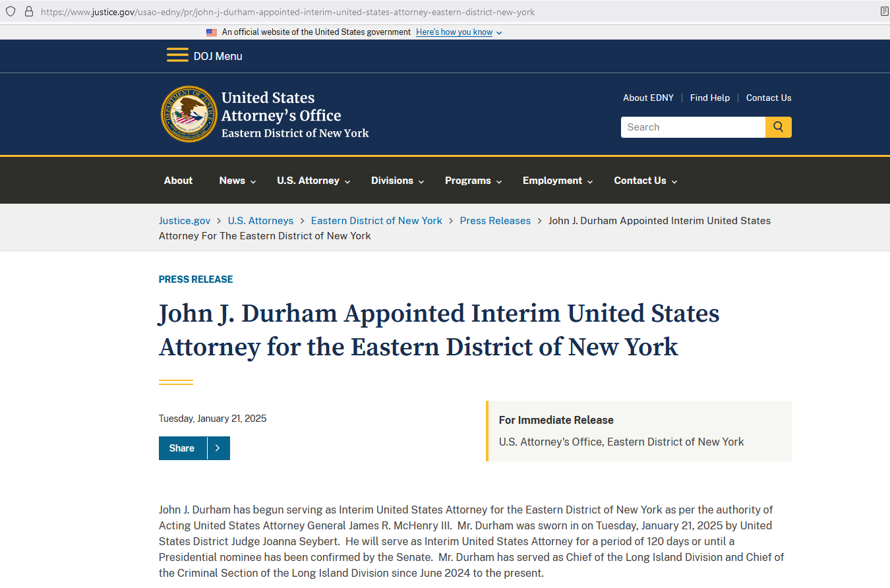Click the "For Immediate Release" heading
890x588 pixels.
click(x=556, y=420)
